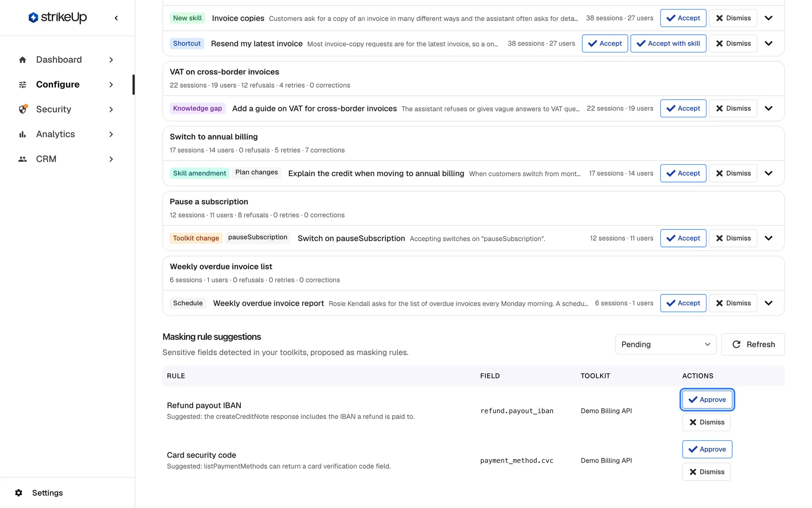Click the strikeUp logo
The height and width of the screenshot is (508, 812).
[x=58, y=18]
